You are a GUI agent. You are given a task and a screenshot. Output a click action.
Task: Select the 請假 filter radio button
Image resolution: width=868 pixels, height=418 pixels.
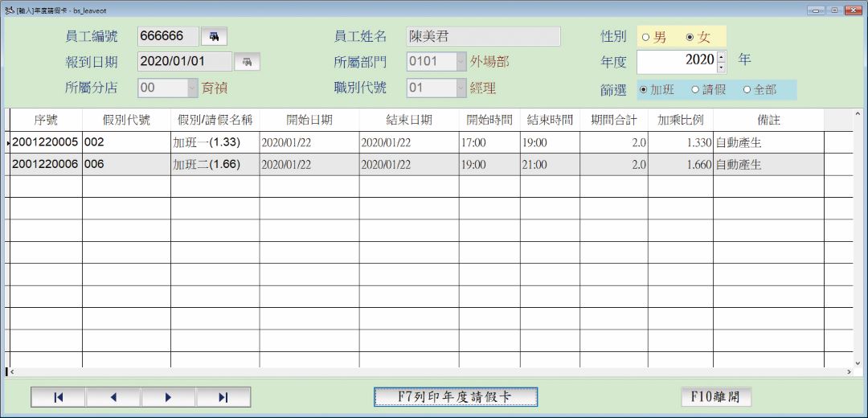tap(695, 90)
